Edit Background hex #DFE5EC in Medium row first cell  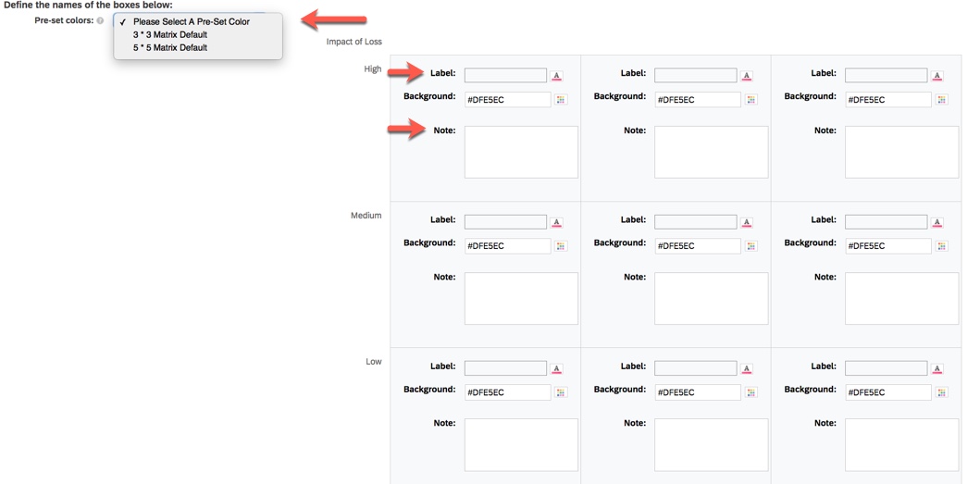pos(507,246)
